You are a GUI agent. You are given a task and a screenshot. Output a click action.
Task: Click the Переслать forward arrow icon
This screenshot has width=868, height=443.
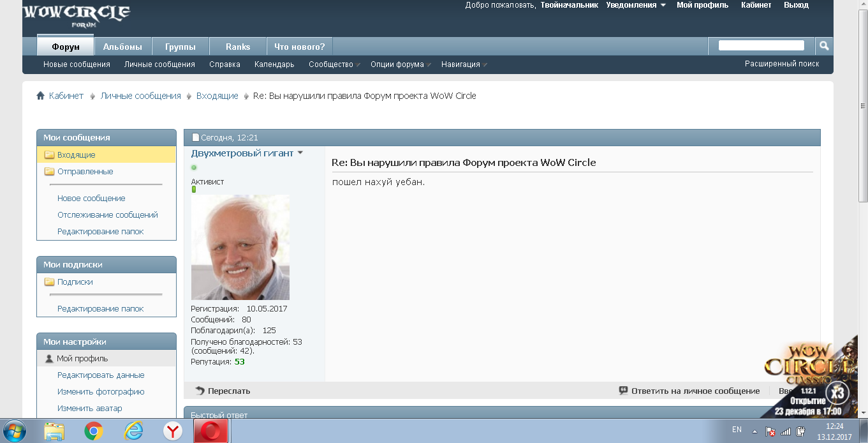pyautogui.click(x=200, y=391)
